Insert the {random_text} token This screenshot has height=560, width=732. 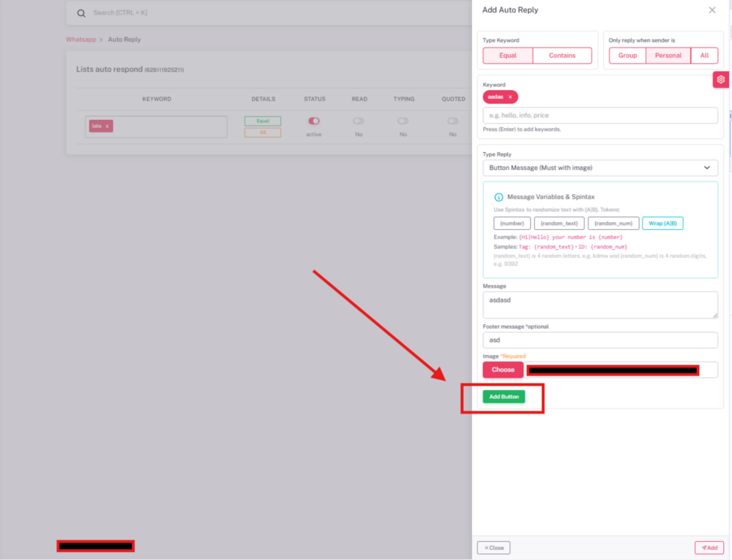coord(559,223)
